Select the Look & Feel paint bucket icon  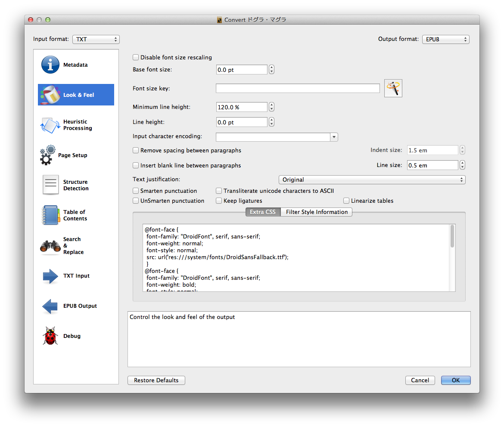(x=50, y=95)
